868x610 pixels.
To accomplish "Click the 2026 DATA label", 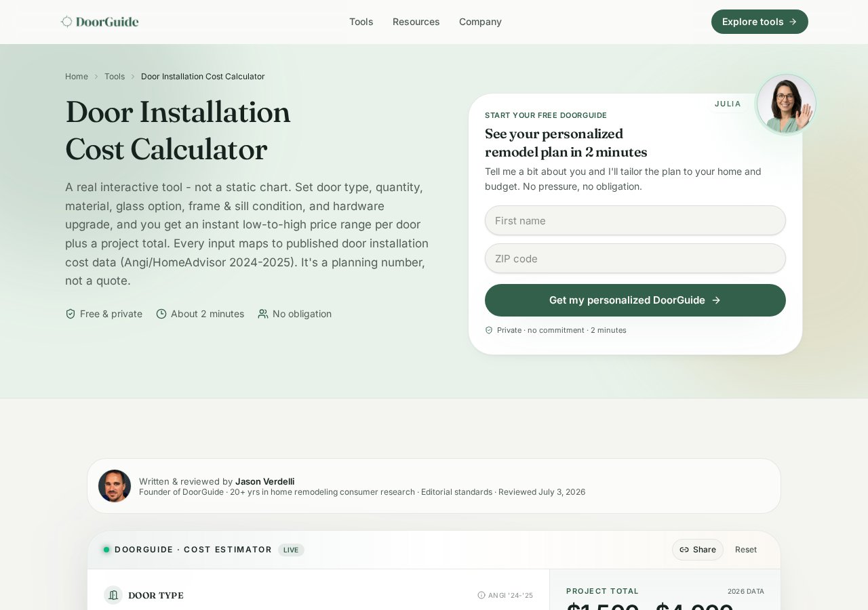I will (746, 591).
